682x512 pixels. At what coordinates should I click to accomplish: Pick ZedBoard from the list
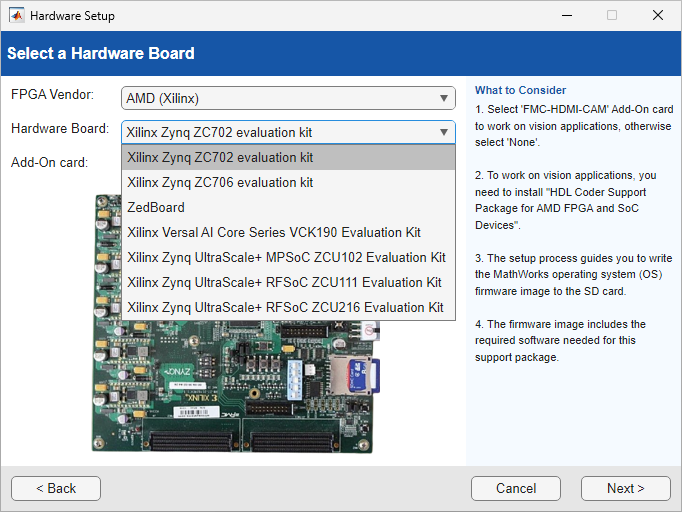tap(288, 207)
